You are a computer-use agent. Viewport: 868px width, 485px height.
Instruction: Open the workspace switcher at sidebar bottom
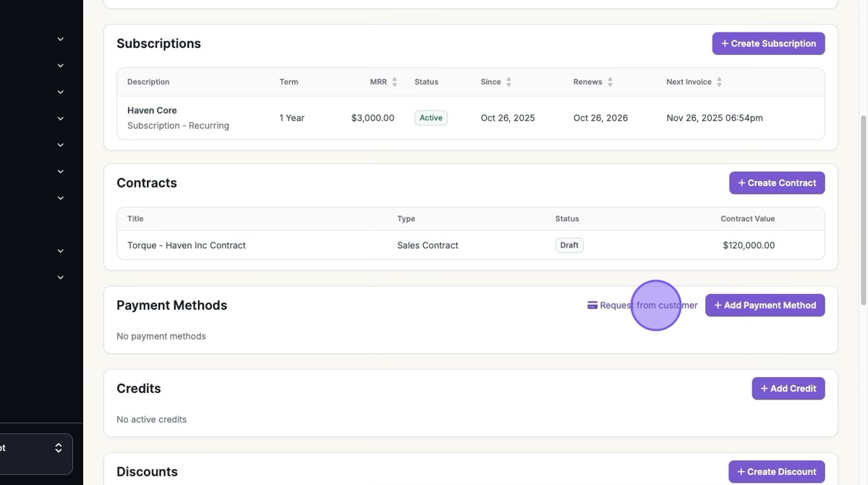click(36, 454)
